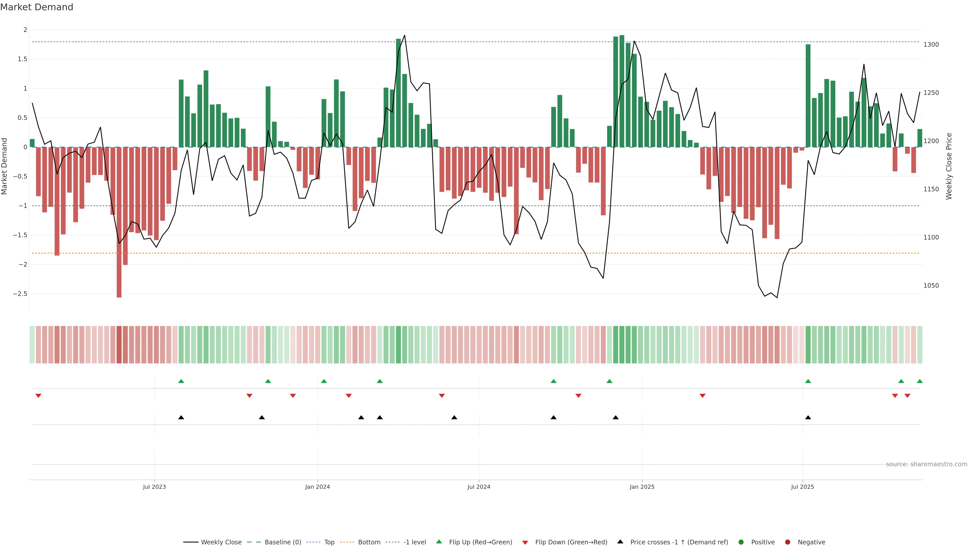Screen dimensions: 980x551
Task: Click the darkest red heatmap strip cell
Action: tap(119, 345)
